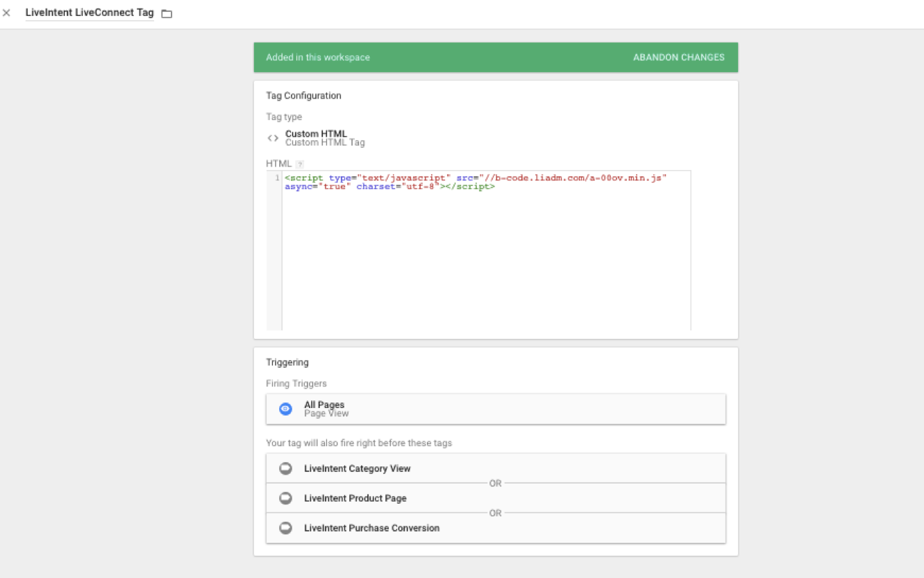Select the LiveIntent Product Page label
The width and height of the screenshot is (924, 578).
[x=355, y=499]
